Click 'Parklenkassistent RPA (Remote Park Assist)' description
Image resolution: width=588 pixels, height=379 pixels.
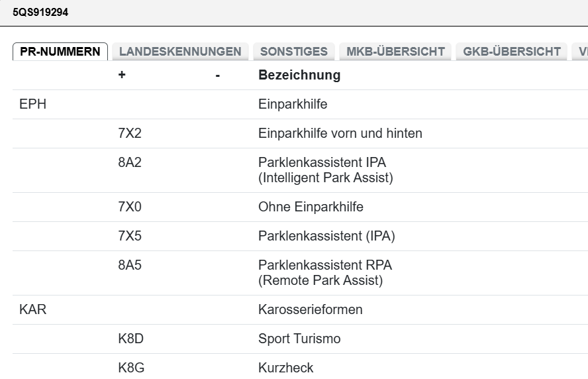(x=324, y=272)
